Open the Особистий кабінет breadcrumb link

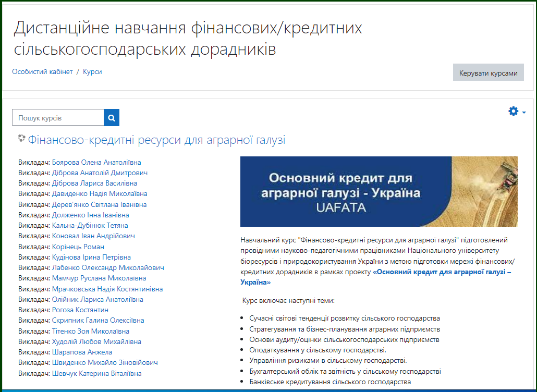tap(42, 71)
